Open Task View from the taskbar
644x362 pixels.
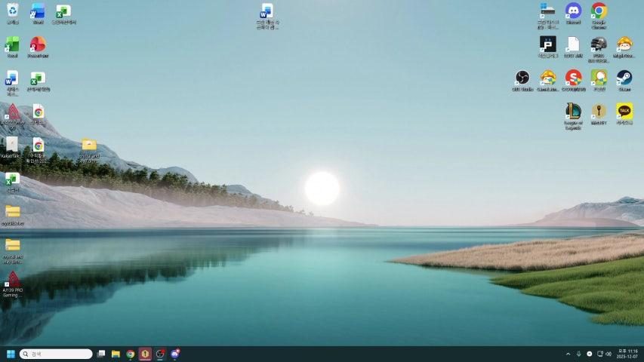101,354
